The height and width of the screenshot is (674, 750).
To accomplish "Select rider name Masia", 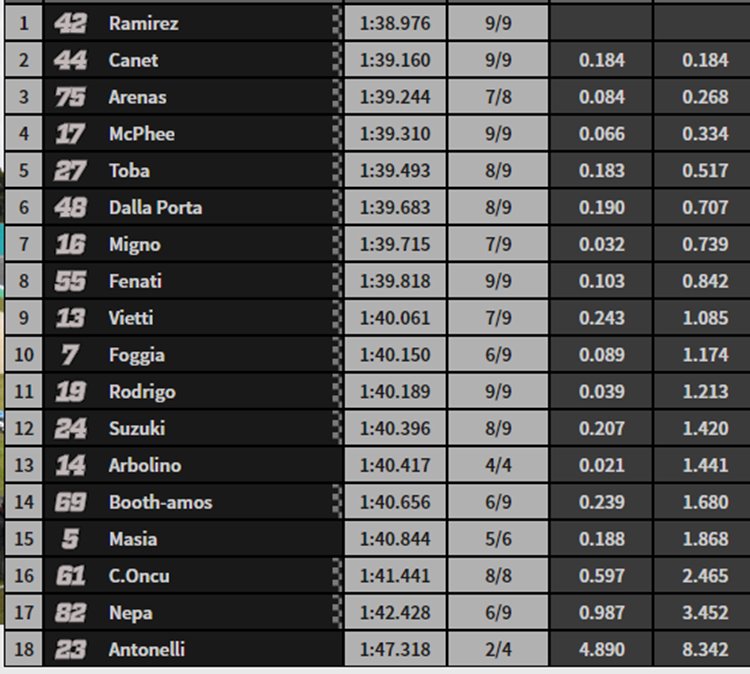I will click(x=133, y=540).
